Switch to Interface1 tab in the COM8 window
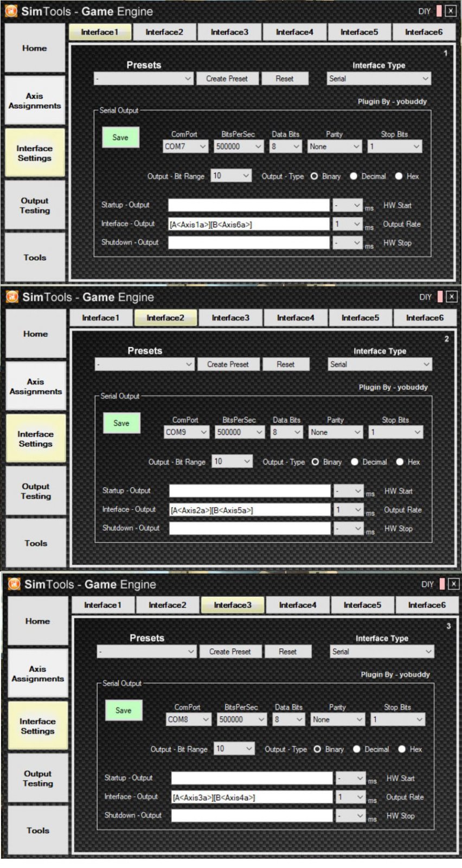 [x=102, y=605]
